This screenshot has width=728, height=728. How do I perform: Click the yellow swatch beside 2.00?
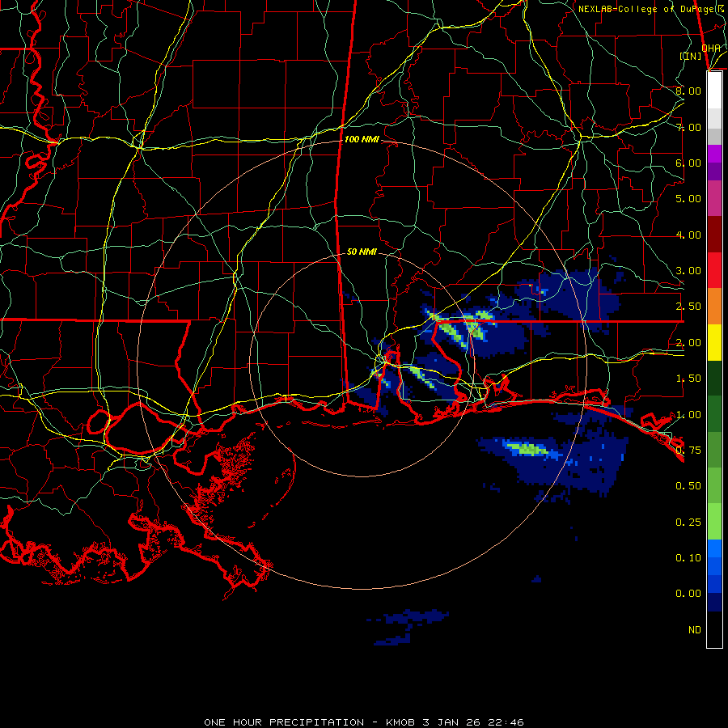pos(714,342)
